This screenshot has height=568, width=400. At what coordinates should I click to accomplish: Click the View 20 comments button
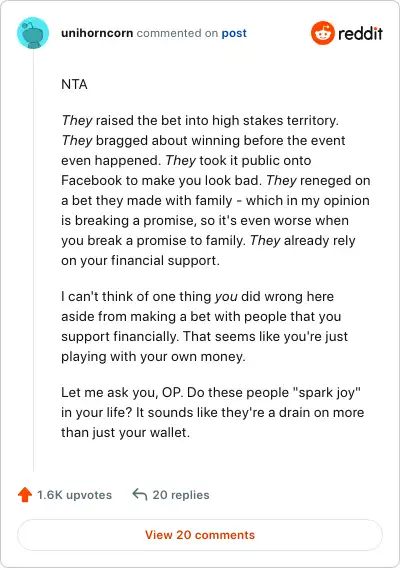click(200, 535)
